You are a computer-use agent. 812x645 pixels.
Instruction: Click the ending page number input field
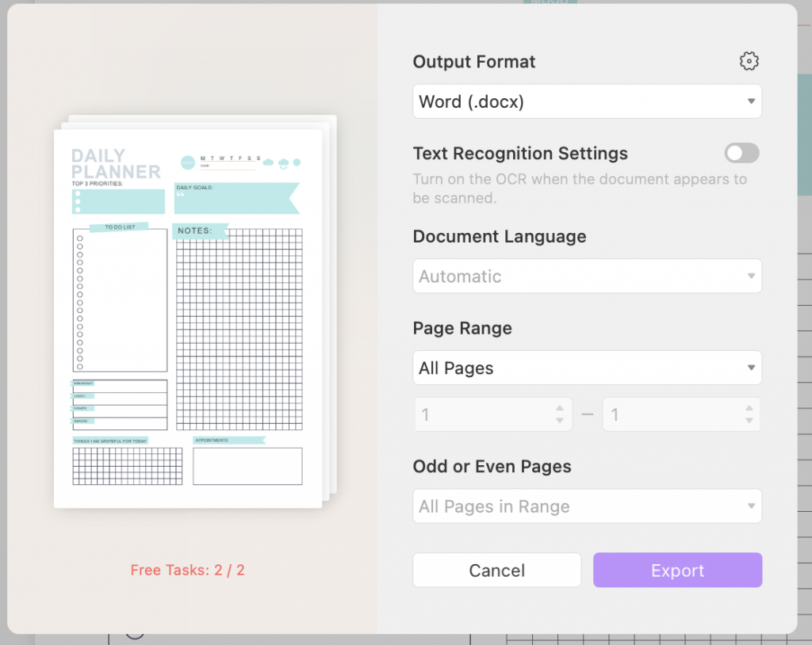click(x=666, y=414)
